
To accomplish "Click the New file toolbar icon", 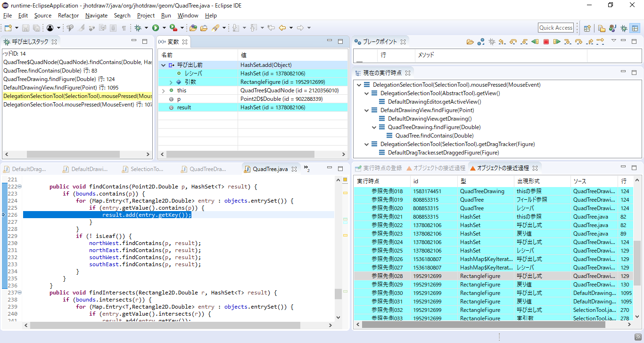I will (8, 28).
